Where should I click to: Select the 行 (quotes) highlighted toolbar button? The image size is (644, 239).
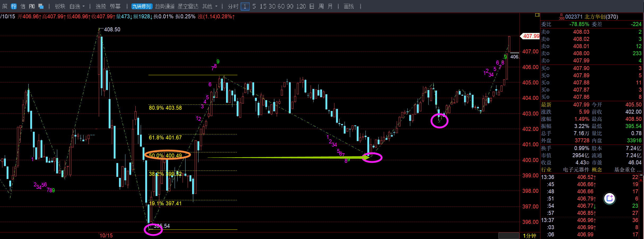point(14,6)
